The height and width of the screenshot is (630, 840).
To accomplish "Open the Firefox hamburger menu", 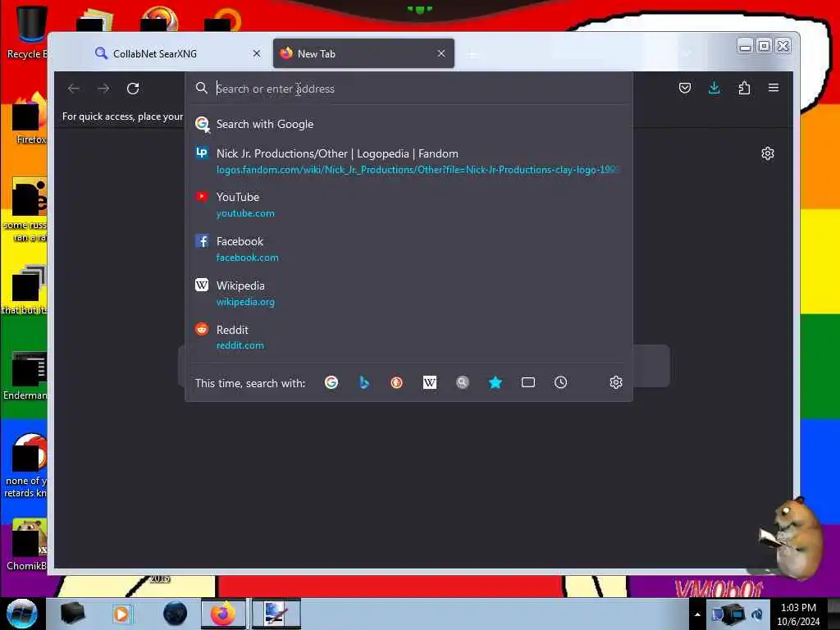I will [x=774, y=87].
